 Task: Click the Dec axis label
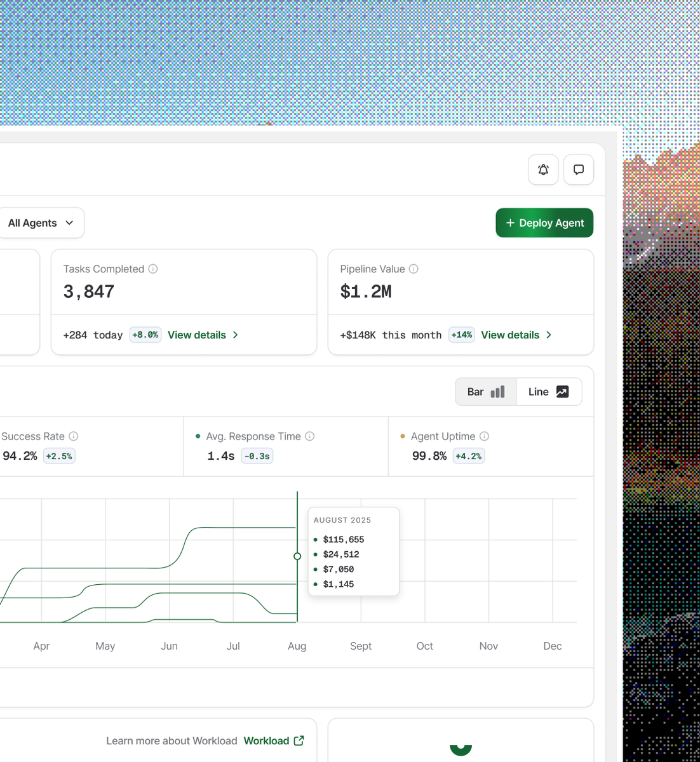click(x=553, y=646)
